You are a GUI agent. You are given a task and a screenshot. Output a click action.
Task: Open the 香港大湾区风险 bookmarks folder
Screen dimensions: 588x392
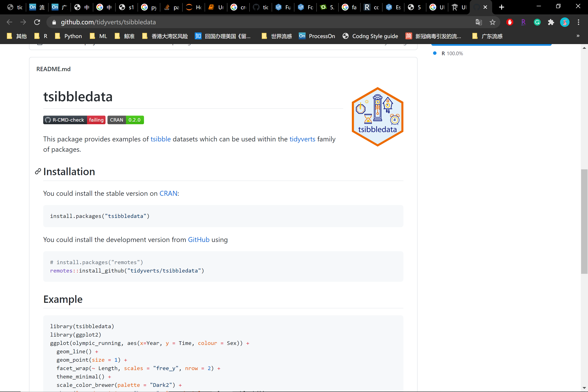click(x=165, y=36)
